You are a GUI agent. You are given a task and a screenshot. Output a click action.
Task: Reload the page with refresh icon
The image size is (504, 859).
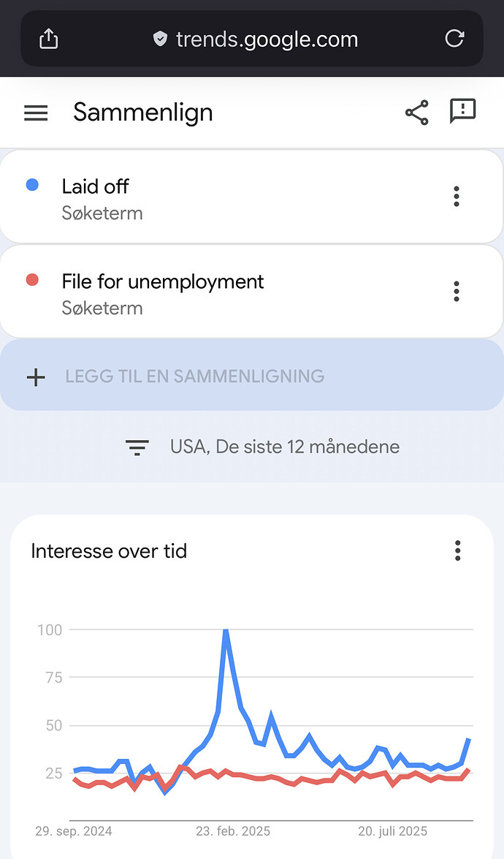tap(454, 39)
